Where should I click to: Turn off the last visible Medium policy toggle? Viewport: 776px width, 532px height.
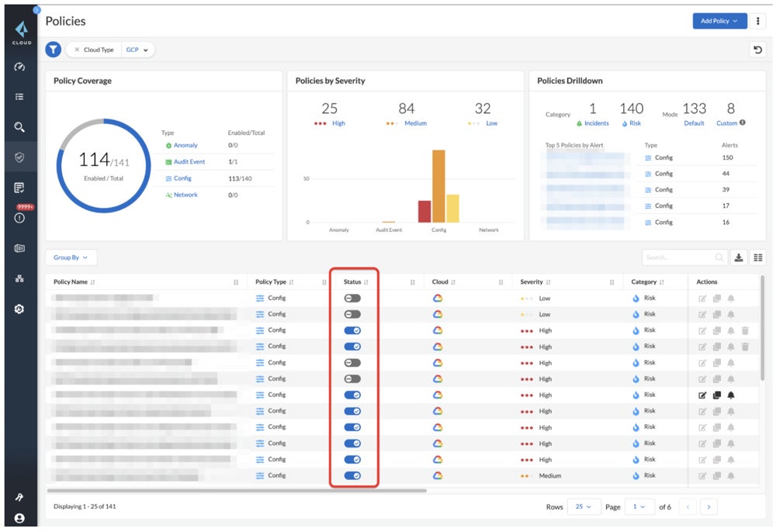pos(352,475)
